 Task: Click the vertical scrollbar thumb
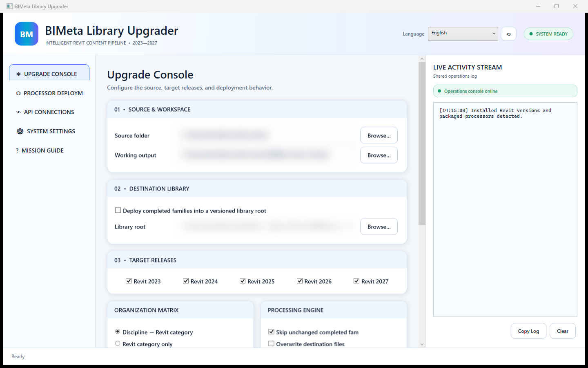click(x=422, y=144)
